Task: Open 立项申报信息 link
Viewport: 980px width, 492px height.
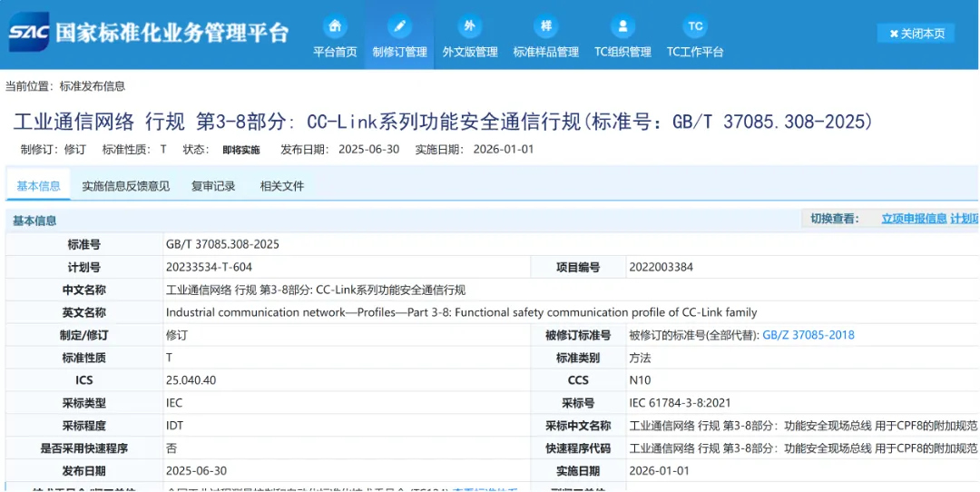Action: (914, 219)
